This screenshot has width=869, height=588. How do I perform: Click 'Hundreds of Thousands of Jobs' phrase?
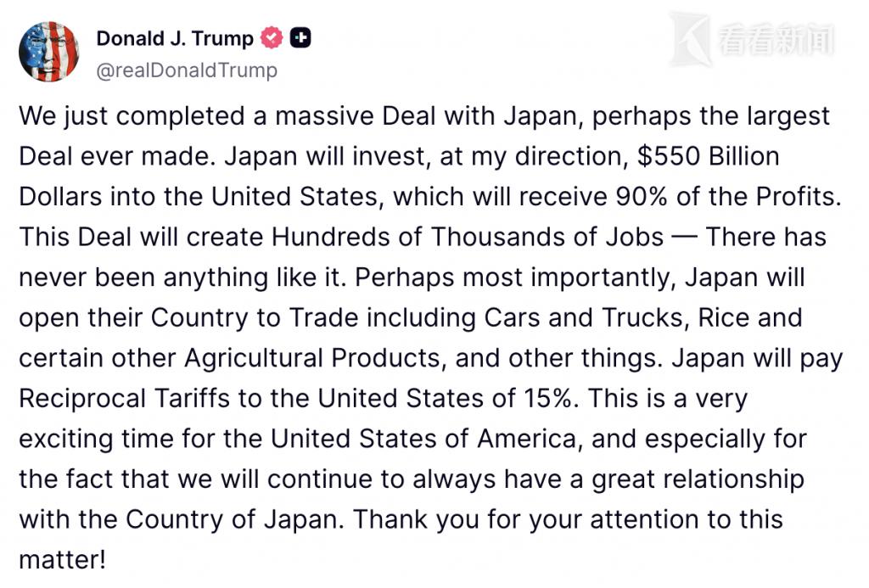coord(468,238)
